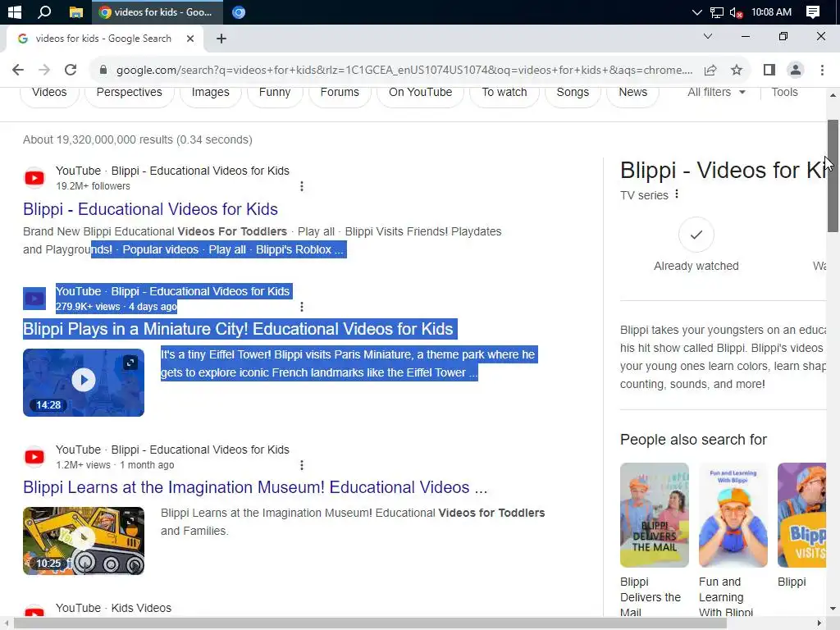View site information lock icon
Image resolution: width=840 pixels, height=630 pixels.
pos(103,70)
